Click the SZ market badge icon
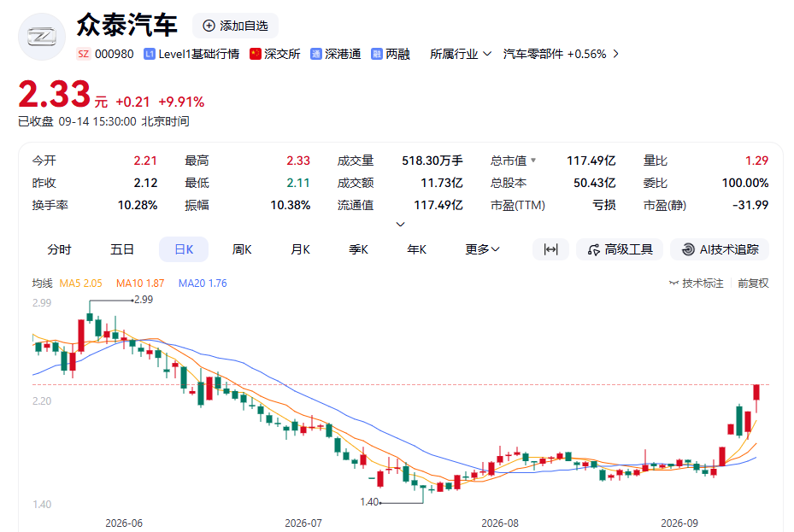Screen dimensions: 794x532 pyautogui.click(x=84, y=54)
